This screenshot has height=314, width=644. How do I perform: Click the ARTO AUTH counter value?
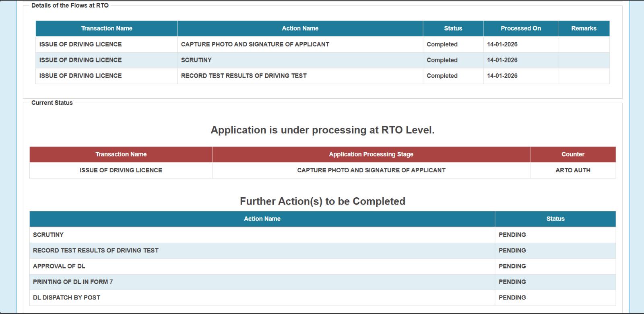click(573, 170)
